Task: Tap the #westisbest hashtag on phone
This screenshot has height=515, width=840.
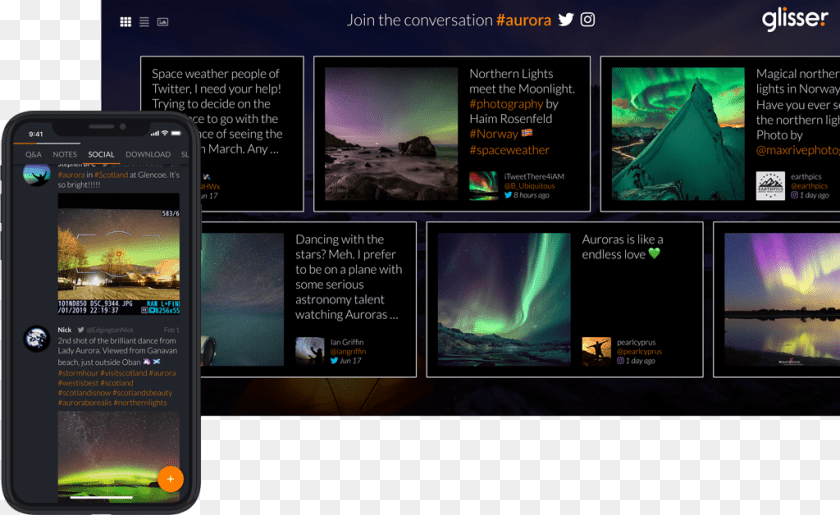Action: pyautogui.click(x=78, y=383)
